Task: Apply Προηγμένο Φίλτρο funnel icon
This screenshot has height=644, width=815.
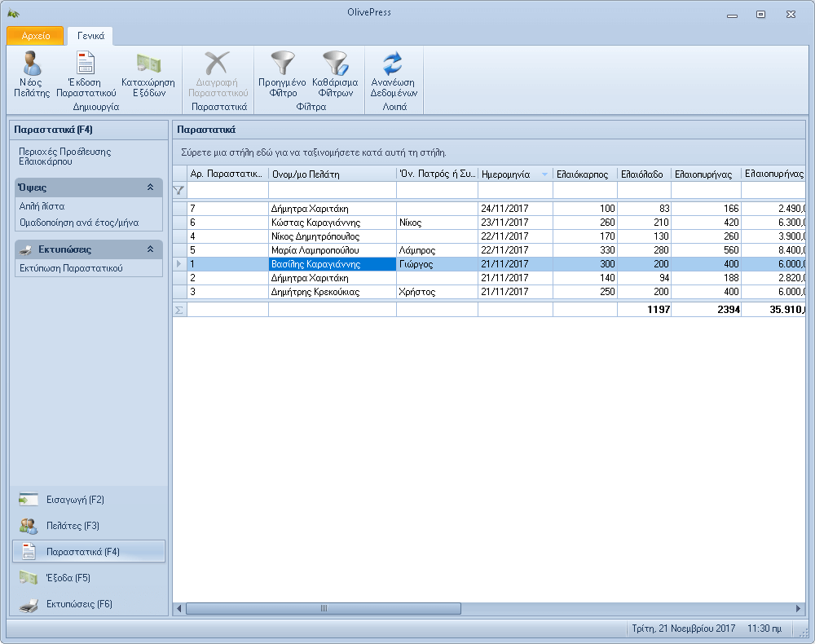Action: coord(282,74)
